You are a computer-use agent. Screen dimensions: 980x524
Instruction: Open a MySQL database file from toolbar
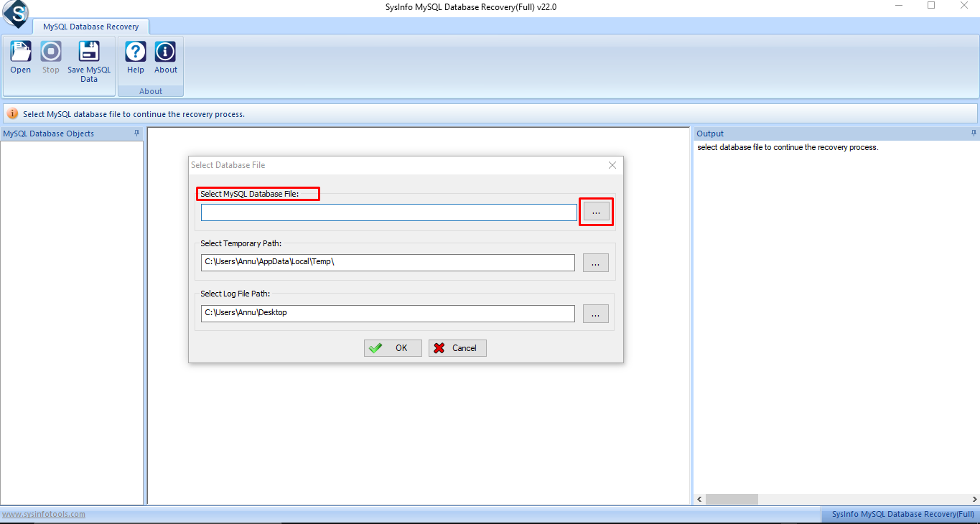(21, 57)
